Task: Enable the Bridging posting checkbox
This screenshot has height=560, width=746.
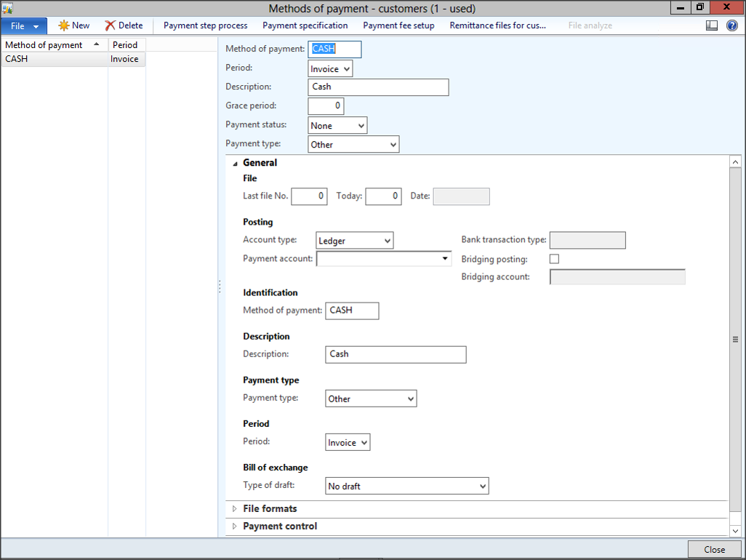Action: coord(554,259)
